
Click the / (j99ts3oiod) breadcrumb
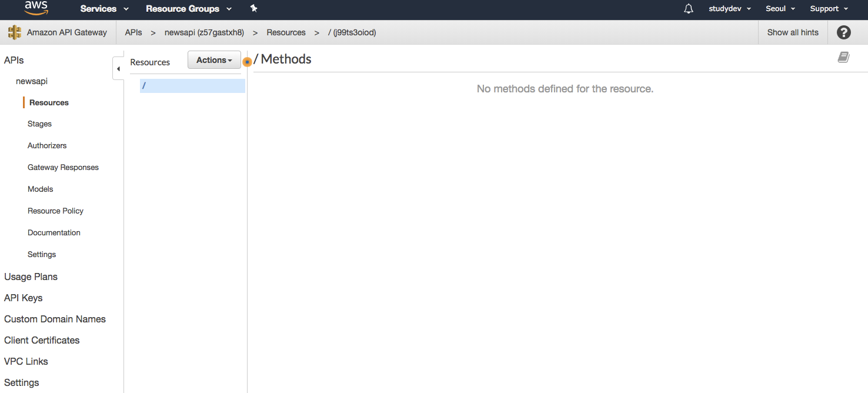352,32
